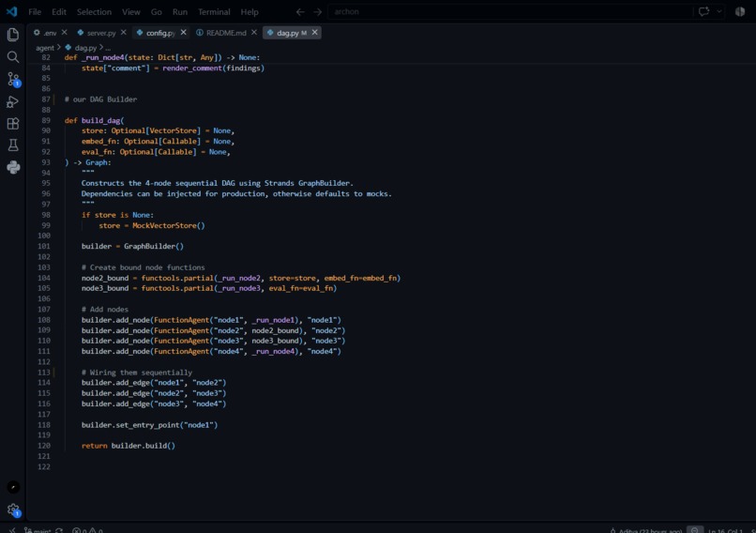Click the Aditya git blame status entry
The width and height of the screenshot is (756, 533).
646,530
